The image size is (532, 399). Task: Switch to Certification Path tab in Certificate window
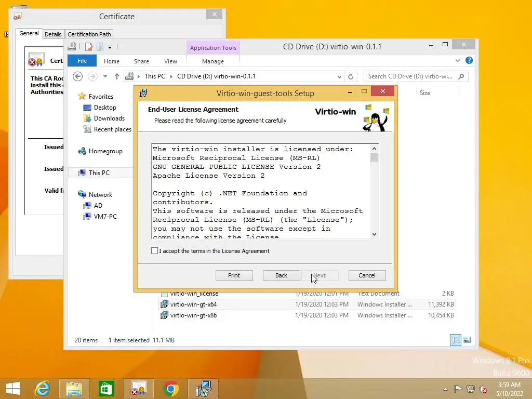coord(89,34)
